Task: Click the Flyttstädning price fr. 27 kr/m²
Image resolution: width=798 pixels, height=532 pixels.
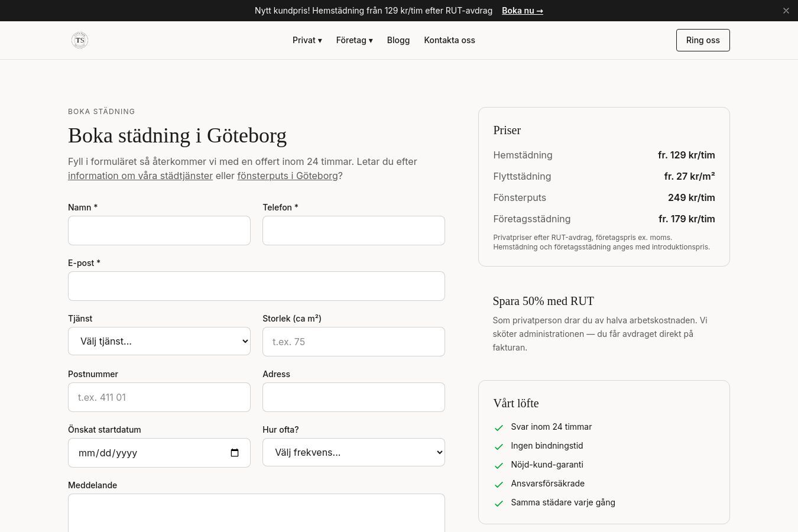Action: coord(689,176)
